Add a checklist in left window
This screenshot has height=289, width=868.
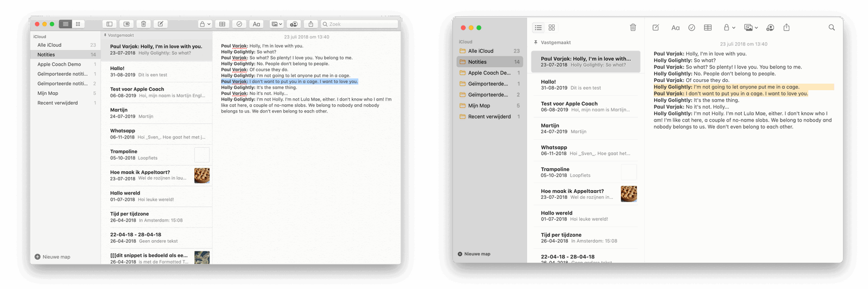pos(239,24)
